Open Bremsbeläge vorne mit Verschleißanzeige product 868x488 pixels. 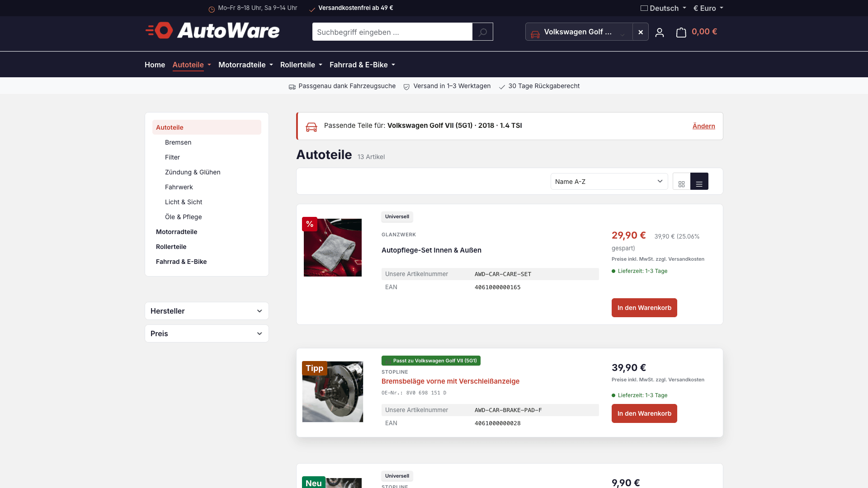point(450,381)
